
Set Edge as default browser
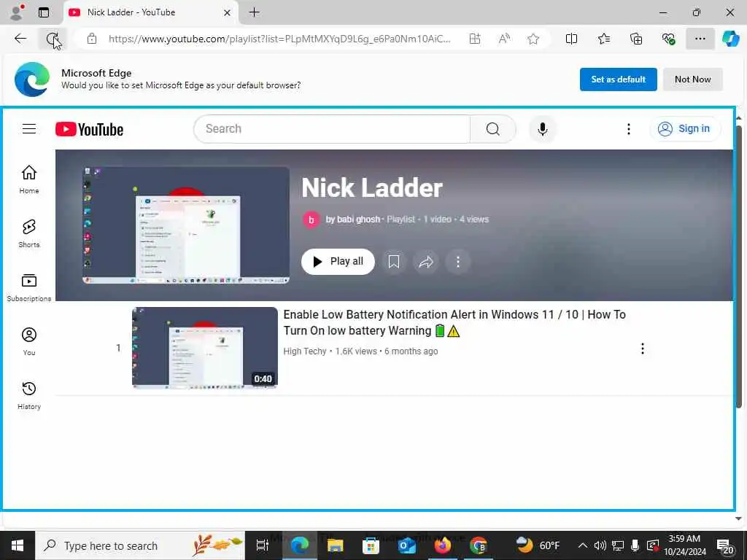618,79
